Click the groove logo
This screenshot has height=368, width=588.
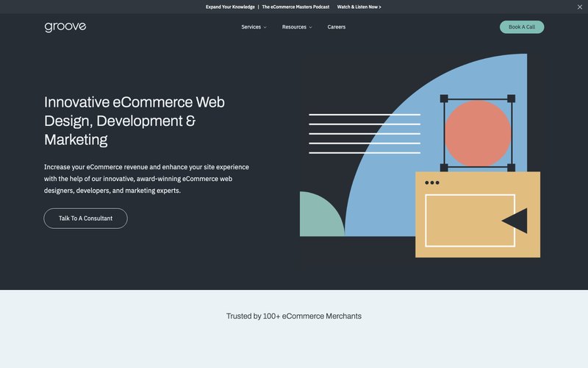coord(65,26)
